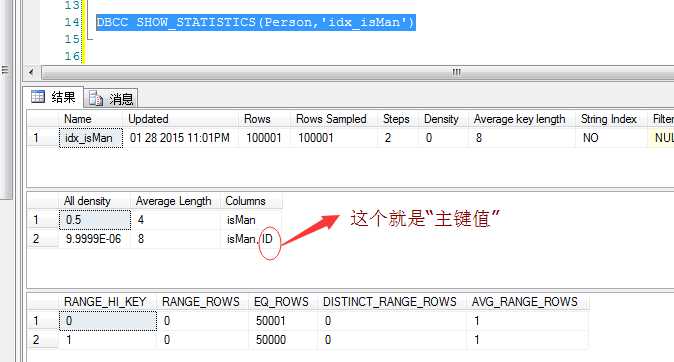Image resolution: width=674 pixels, height=362 pixels.
Task: Open the 结果 results tab
Action: click(54, 98)
